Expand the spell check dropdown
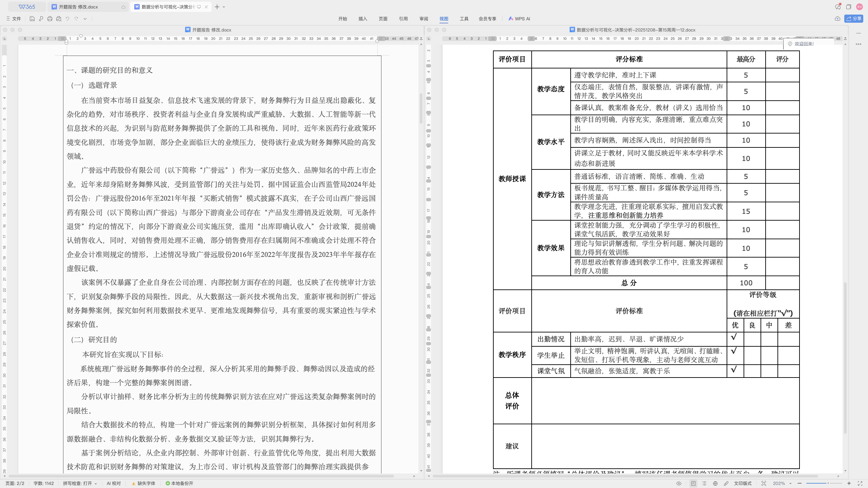The height and width of the screenshot is (488, 868). (96, 484)
